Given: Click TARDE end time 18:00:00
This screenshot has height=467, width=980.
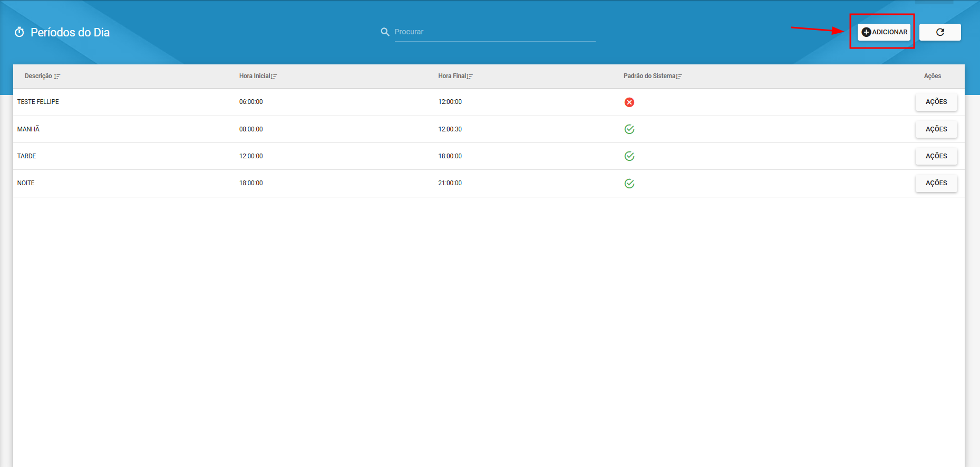Looking at the screenshot, I should [x=450, y=156].
